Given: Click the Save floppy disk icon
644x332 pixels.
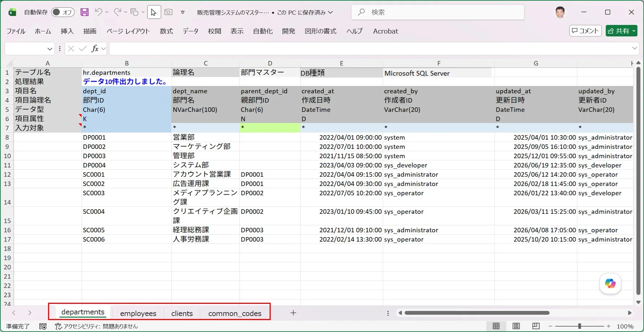Looking at the screenshot, I should [84, 12].
